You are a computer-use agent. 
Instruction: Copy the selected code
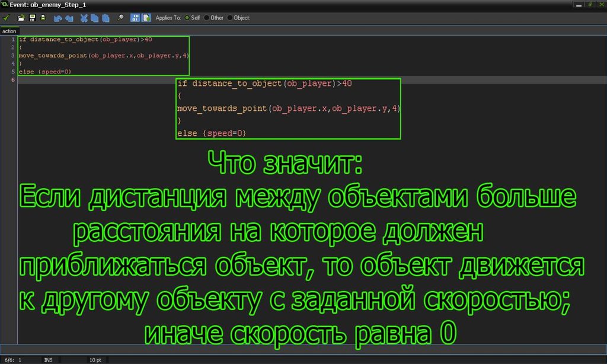(95, 18)
